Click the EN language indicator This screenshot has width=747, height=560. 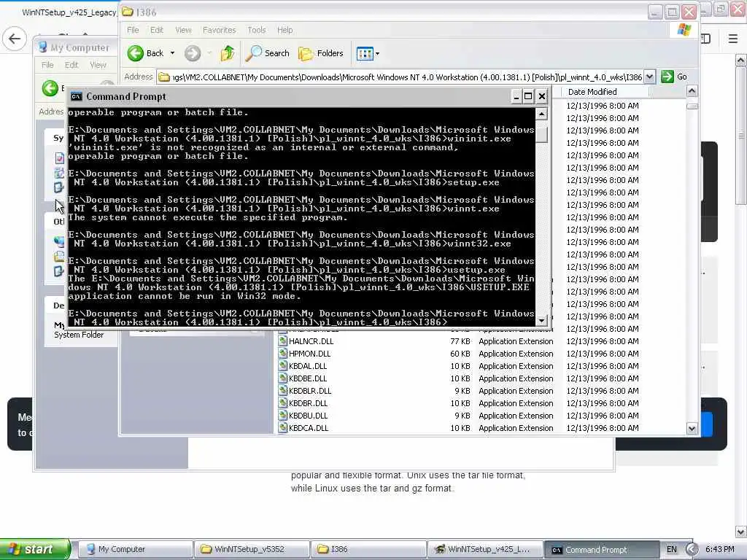672,550
